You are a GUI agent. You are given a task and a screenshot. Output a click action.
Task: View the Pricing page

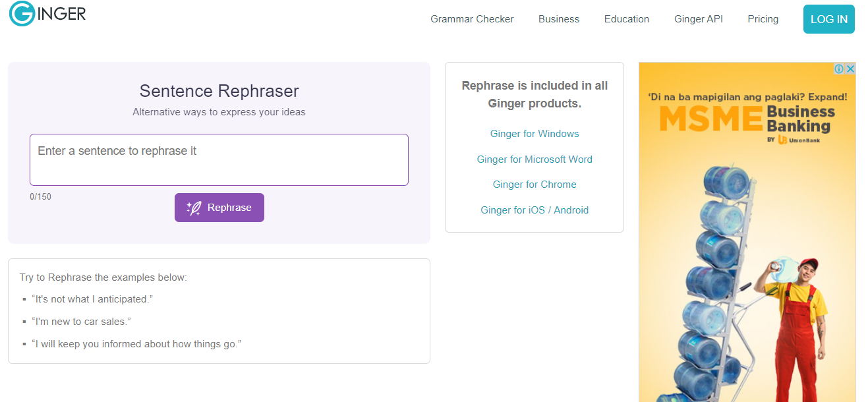[763, 19]
